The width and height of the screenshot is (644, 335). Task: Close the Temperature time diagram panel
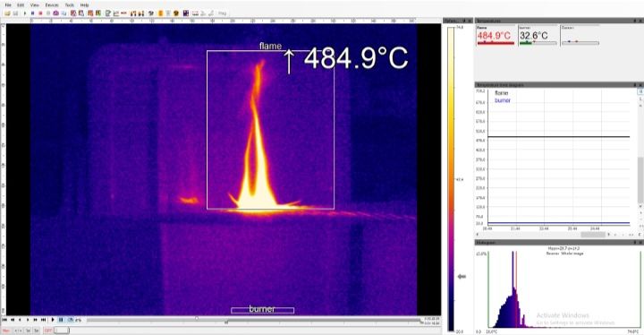point(640,85)
